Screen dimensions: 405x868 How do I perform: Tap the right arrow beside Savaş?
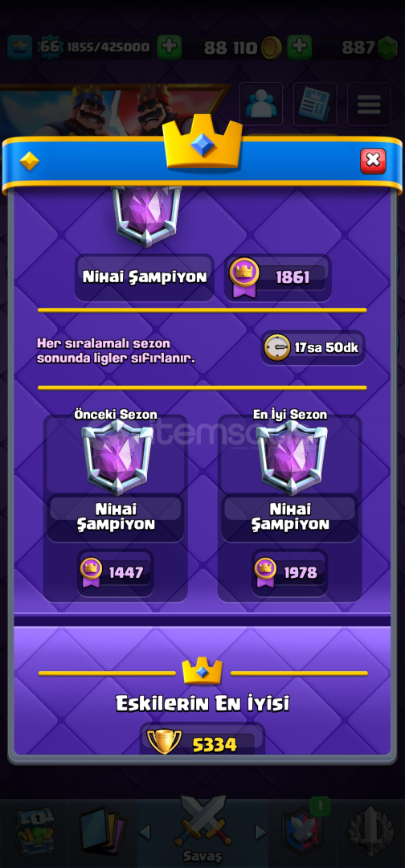tap(260, 832)
